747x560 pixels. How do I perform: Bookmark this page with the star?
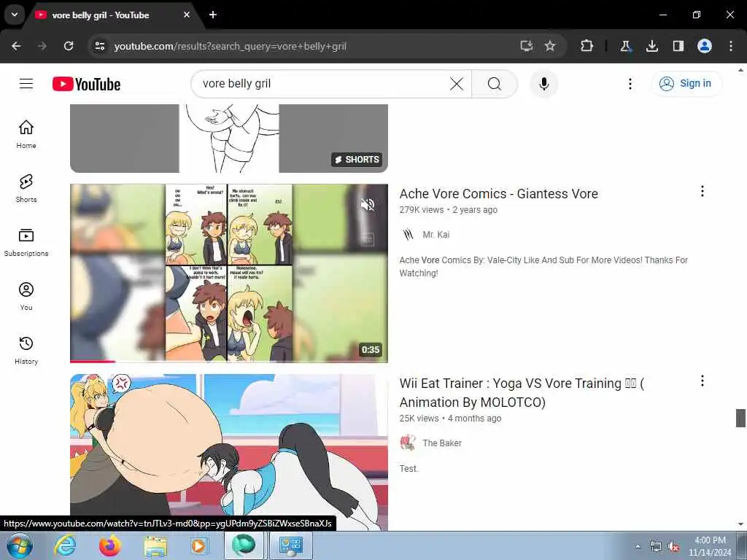pyautogui.click(x=550, y=46)
